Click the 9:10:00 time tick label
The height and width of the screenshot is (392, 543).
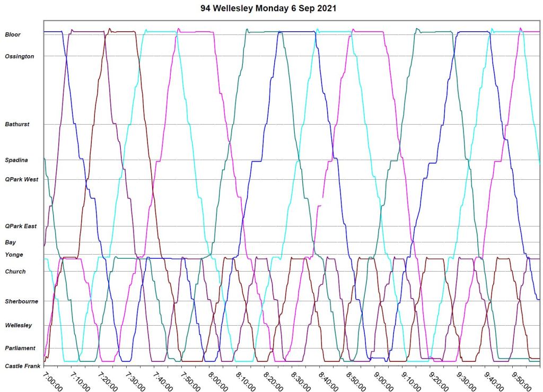tap(410, 381)
